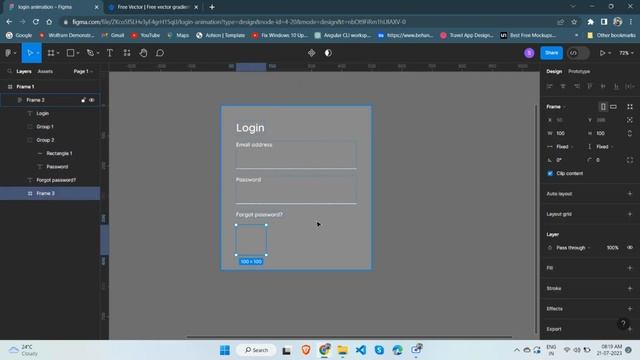Open the 72% zoom dropdown
This screenshot has height=360, width=640.
click(x=627, y=53)
